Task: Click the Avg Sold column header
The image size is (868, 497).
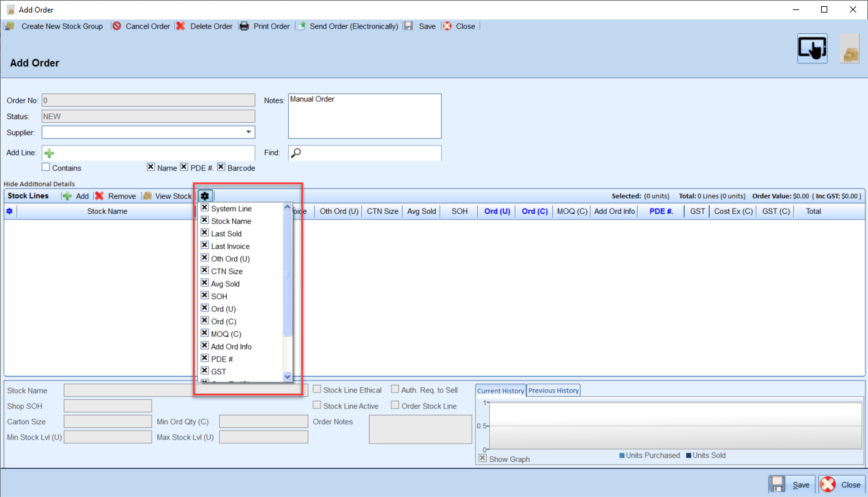Action: point(421,211)
